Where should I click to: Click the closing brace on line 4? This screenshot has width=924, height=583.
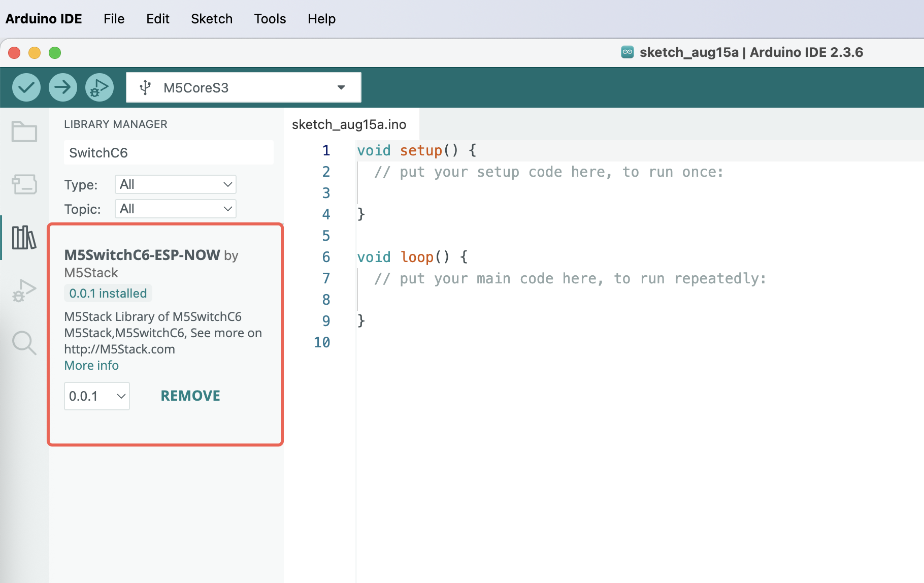coord(361,214)
